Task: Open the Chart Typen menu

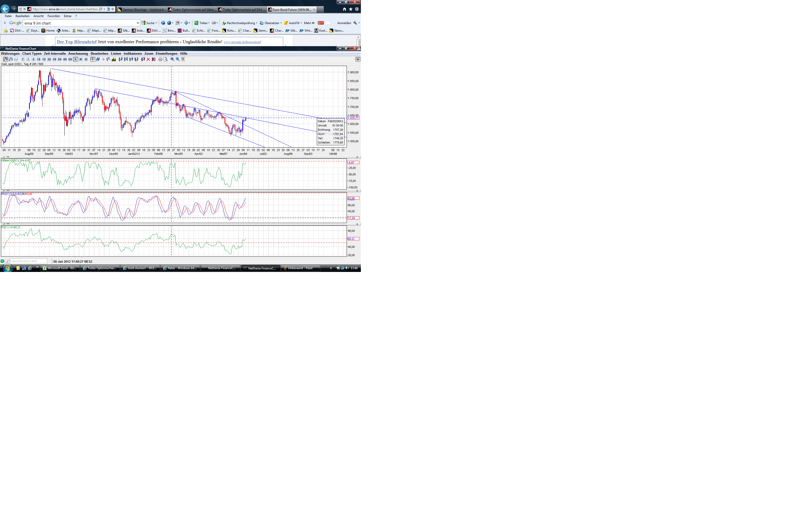Action: 32,53
